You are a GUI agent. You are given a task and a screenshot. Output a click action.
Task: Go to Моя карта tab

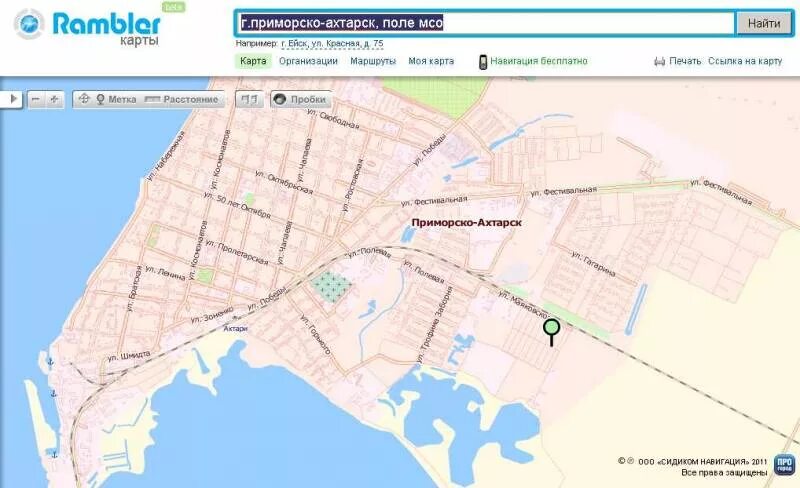[x=431, y=61]
